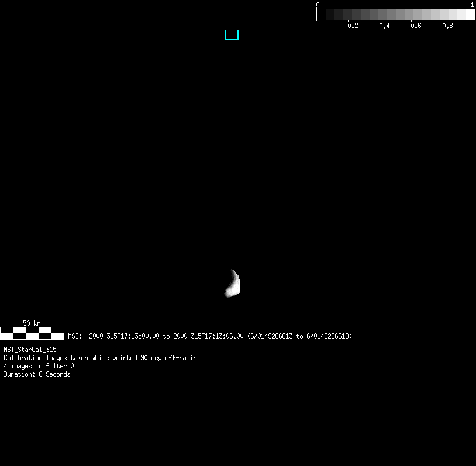This screenshot has height=466, width=476.
Task: Click the '0.4' tick label on grayscale bar
Action: point(384,26)
